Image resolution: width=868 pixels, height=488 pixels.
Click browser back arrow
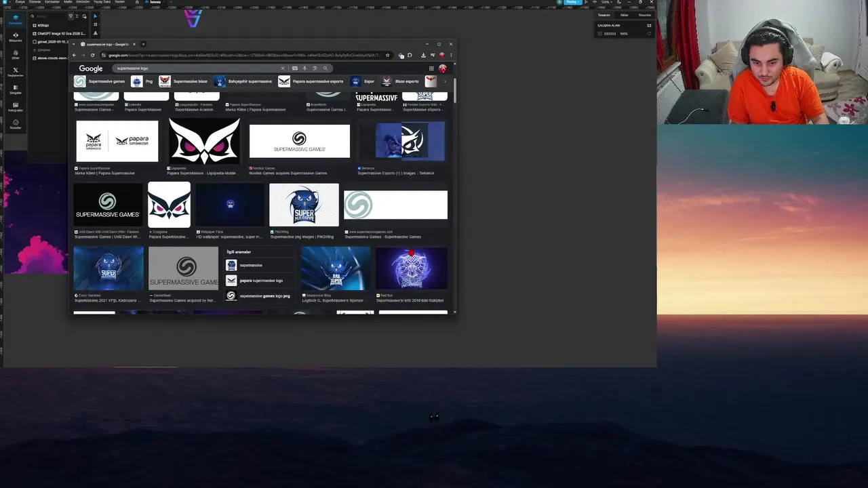pos(74,55)
